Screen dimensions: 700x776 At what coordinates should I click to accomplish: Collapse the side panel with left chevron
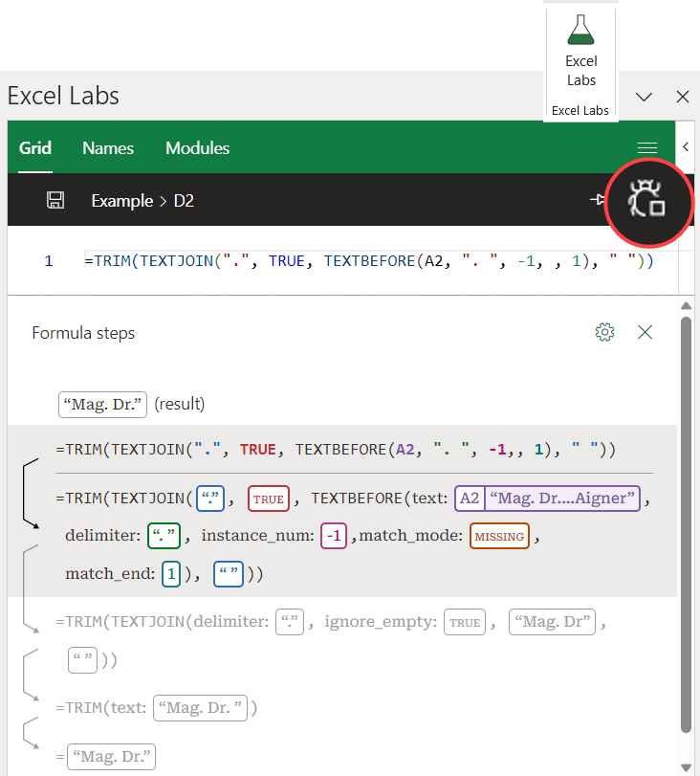[x=686, y=146]
